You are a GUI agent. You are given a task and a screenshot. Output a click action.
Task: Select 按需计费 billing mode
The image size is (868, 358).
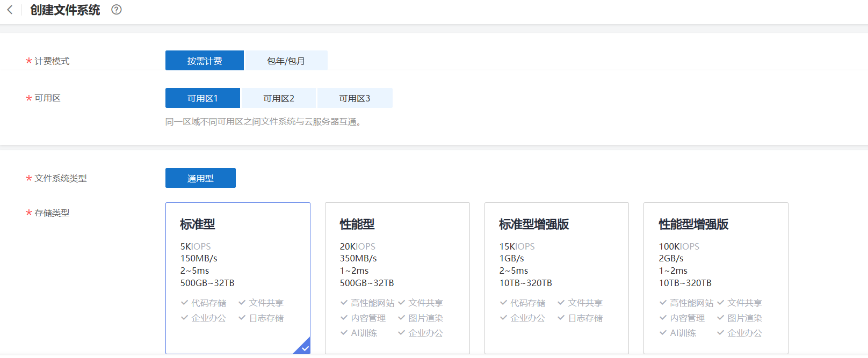coord(204,61)
